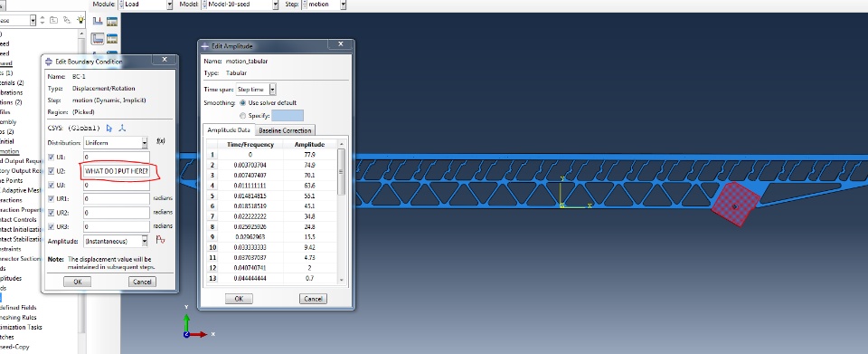Open the Load Manager icon
The width and height of the screenshot is (868, 354).
(112, 21)
